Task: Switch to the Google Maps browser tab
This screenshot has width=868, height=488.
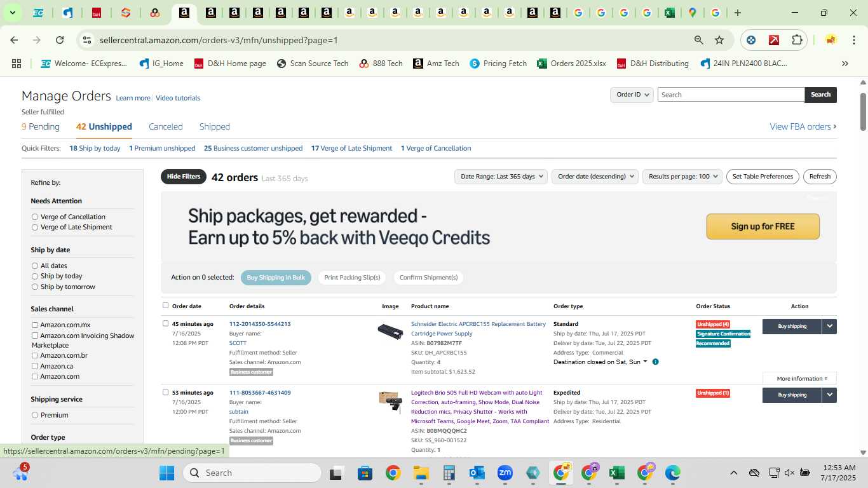Action: 692,13
